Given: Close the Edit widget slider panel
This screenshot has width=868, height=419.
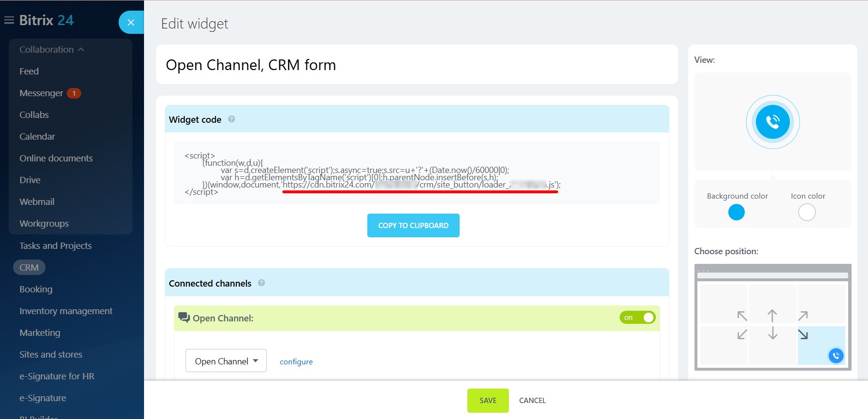Looking at the screenshot, I should click(131, 22).
